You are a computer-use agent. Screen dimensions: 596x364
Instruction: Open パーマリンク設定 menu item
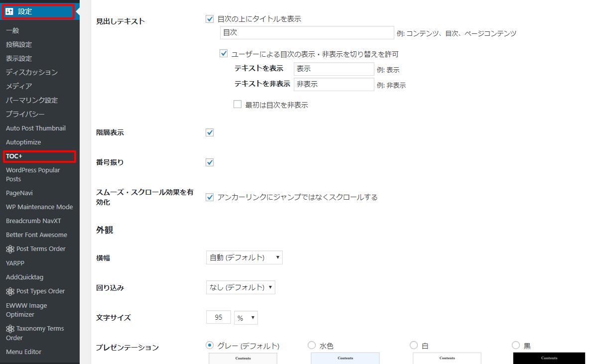coord(32,100)
